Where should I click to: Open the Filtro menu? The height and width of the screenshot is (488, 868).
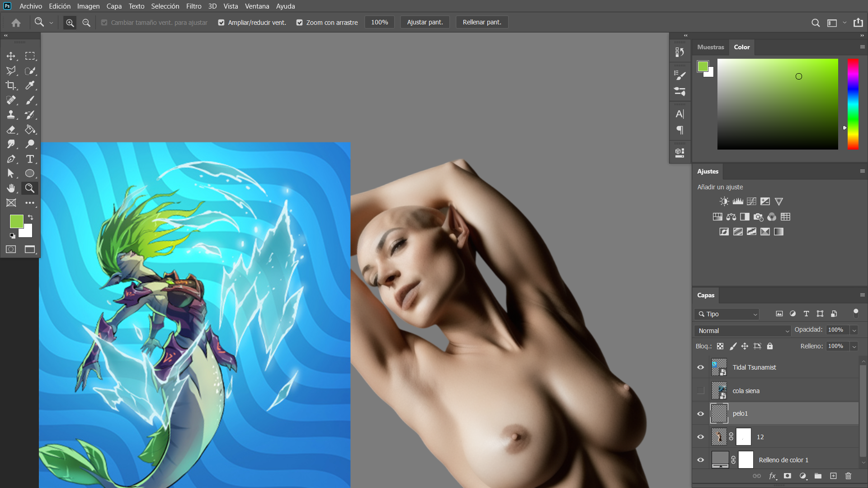193,6
